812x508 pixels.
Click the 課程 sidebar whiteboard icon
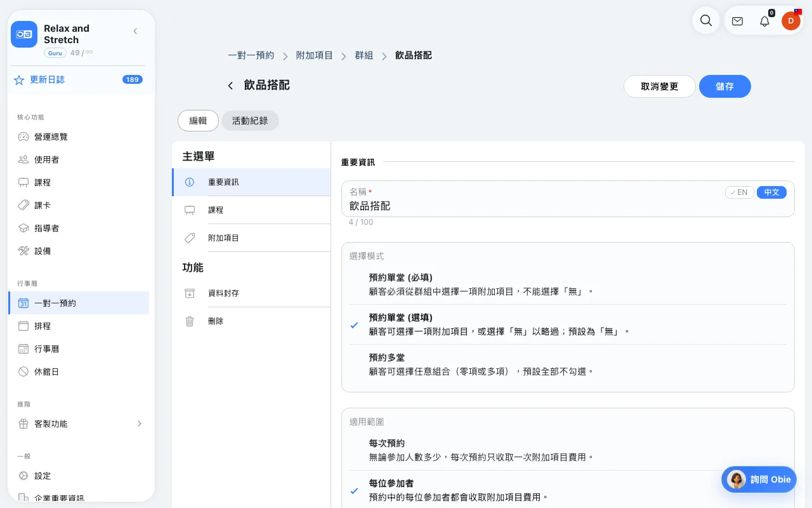23,182
